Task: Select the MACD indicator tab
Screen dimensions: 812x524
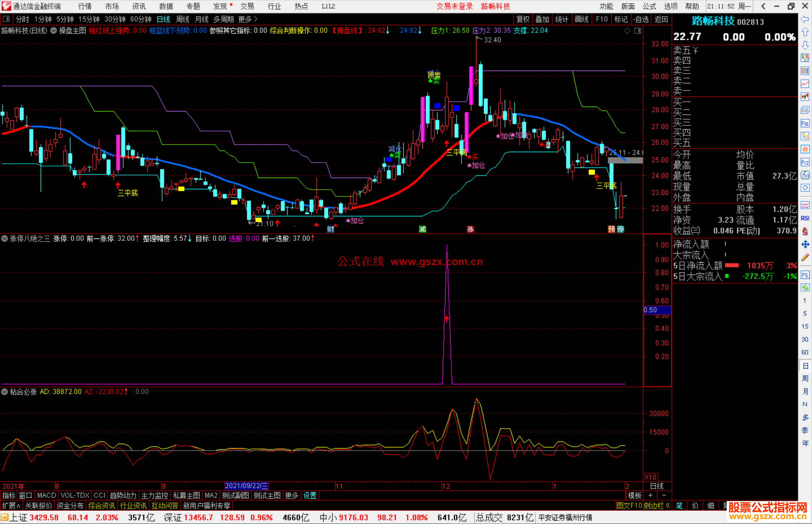Action: [47, 495]
